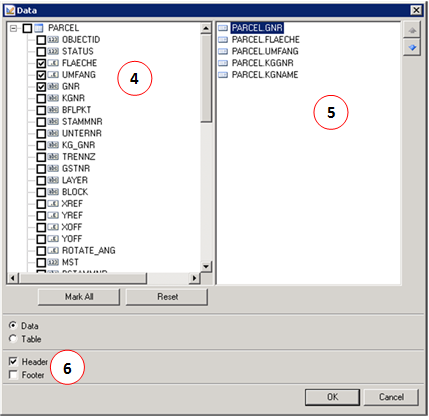Select PARCEL.KGNAME in the selected list

265,75
